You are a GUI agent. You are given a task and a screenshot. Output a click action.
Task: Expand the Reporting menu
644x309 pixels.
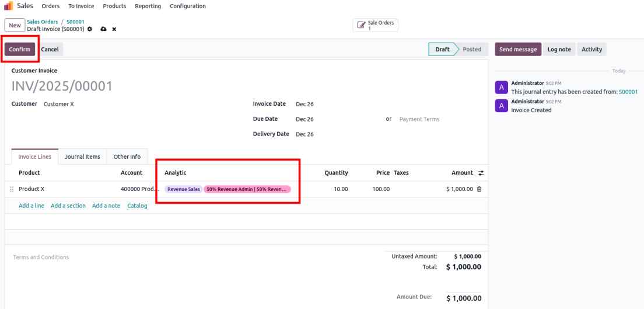pyautogui.click(x=148, y=6)
